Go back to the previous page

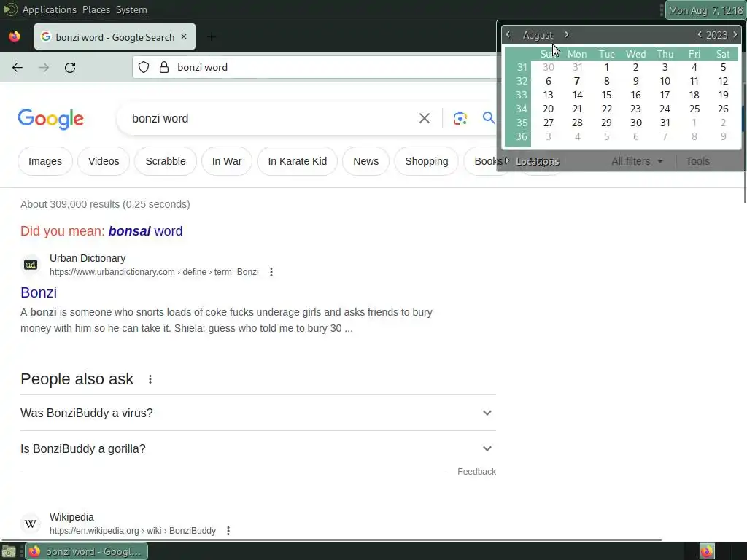pyautogui.click(x=18, y=68)
